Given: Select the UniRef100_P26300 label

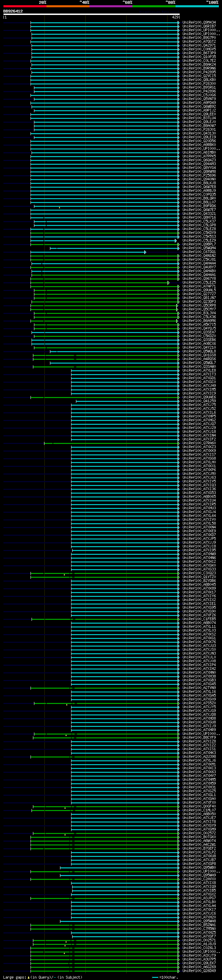Looking at the screenshot, I should tap(199, 84).
